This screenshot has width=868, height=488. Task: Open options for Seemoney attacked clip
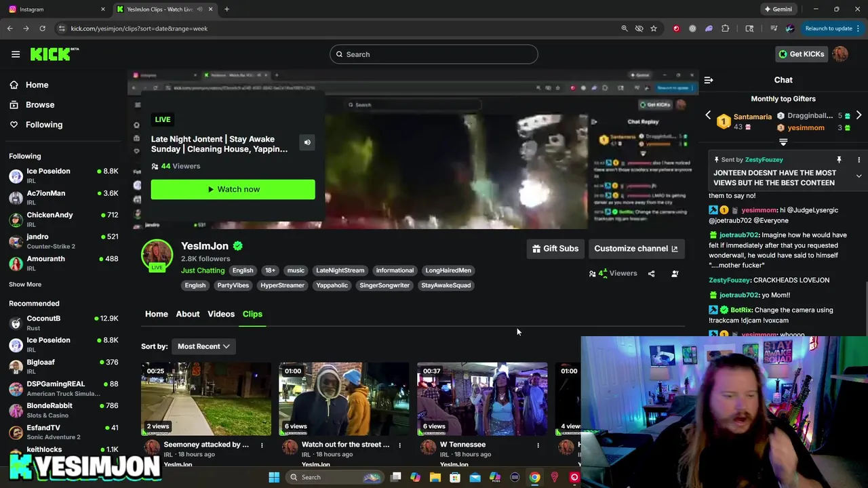pos(262,445)
